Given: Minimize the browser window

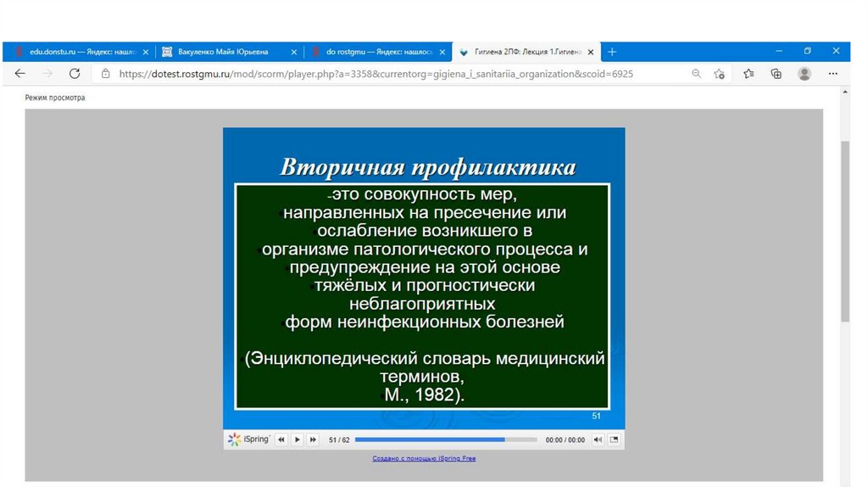Looking at the screenshot, I should (x=779, y=51).
